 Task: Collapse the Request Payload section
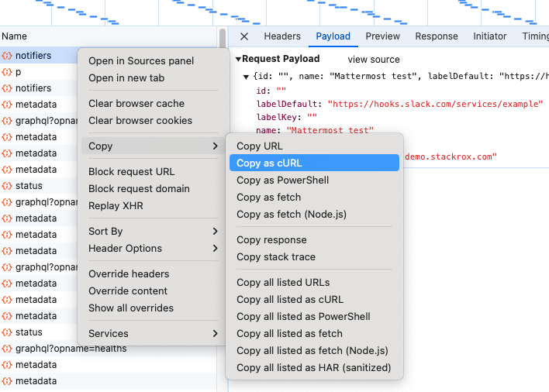[239, 59]
